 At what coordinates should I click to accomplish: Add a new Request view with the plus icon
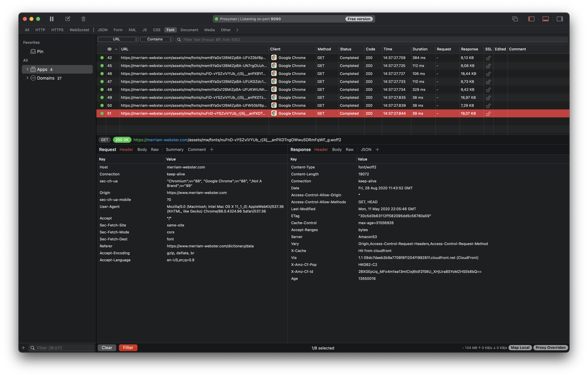212,149
